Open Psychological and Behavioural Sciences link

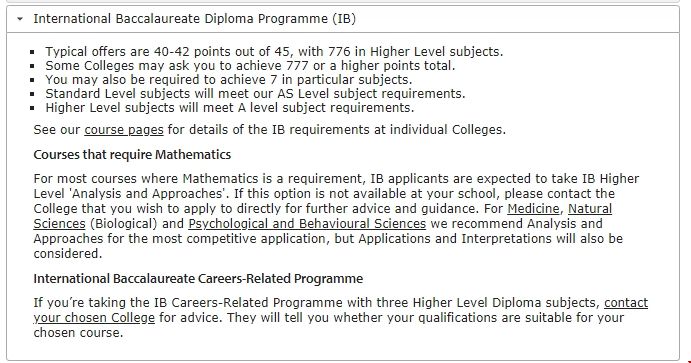[307, 224]
